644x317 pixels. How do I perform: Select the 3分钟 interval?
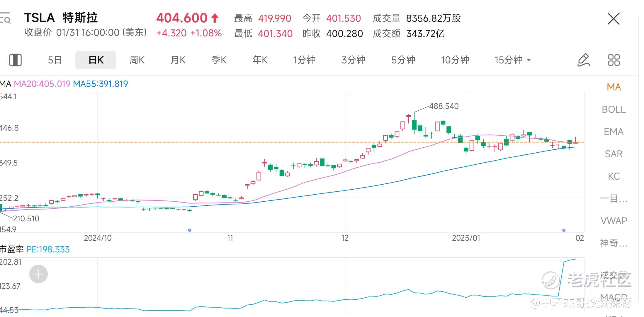pos(354,60)
